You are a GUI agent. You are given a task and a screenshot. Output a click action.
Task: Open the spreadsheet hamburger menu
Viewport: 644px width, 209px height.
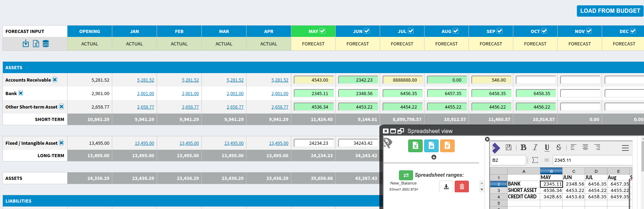(625, 148)
